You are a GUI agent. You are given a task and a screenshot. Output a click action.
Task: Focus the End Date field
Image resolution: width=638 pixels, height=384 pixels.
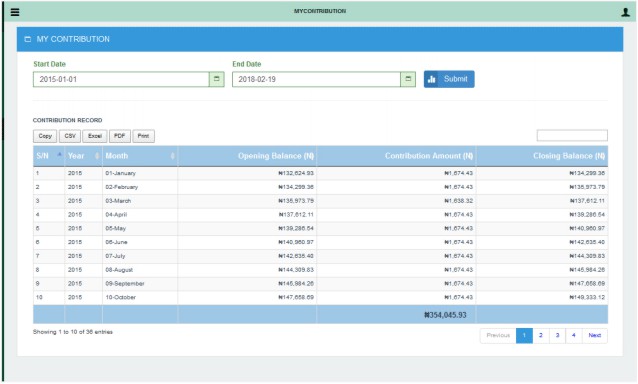pos(316,79)
